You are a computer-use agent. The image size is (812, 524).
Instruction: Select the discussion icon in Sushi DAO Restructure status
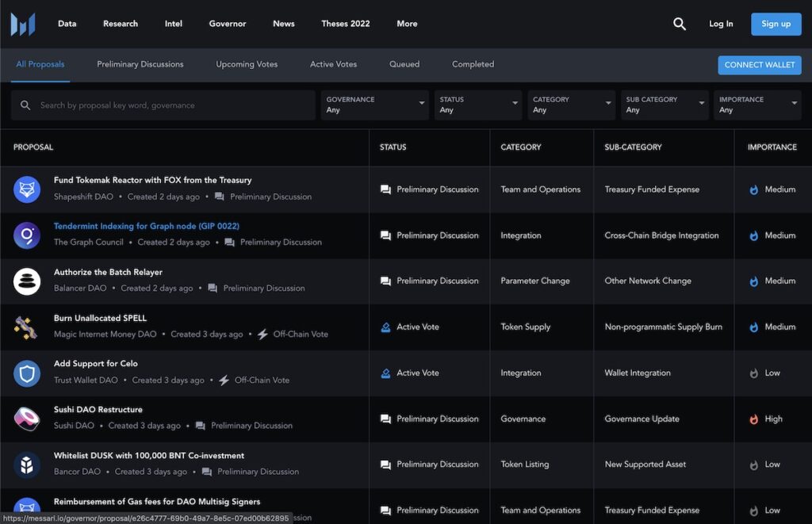click(x=386, y=419)
